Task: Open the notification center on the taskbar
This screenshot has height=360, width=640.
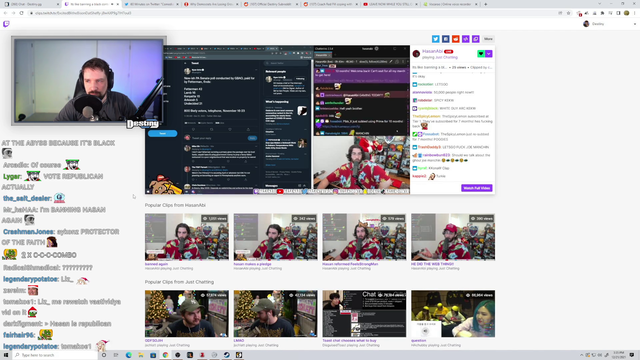Action: [x=632, y=355]
